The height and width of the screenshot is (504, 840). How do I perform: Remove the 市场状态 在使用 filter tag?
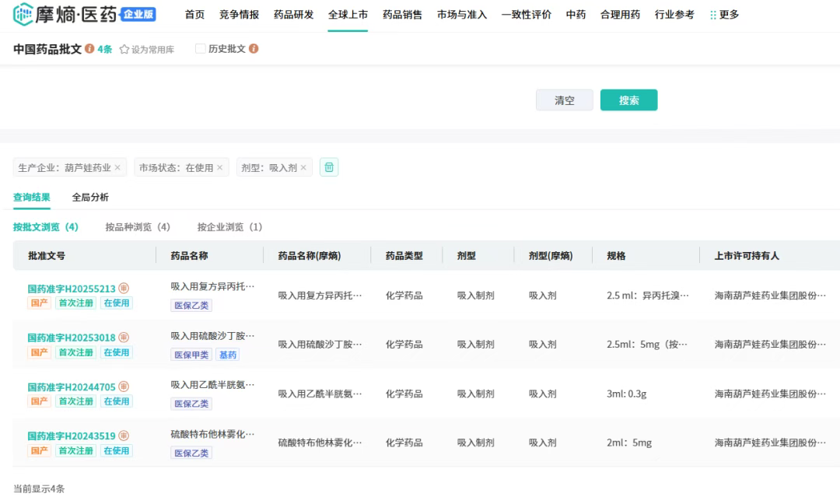point(219,167)
